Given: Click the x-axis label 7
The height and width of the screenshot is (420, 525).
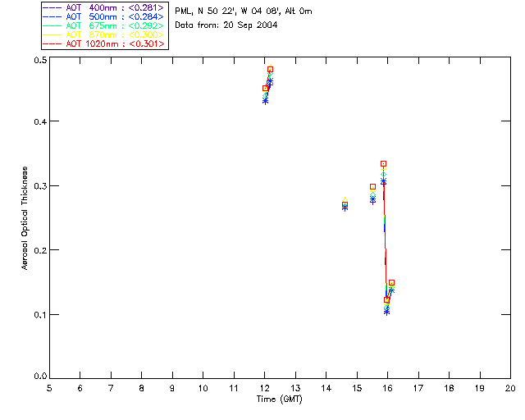Looking at the screenshot, I should tap(111, 388).
